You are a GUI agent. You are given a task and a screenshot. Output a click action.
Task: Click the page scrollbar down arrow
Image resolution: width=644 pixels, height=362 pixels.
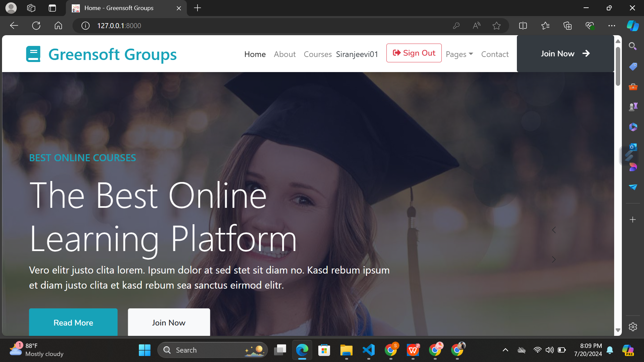tap(618, 330)
